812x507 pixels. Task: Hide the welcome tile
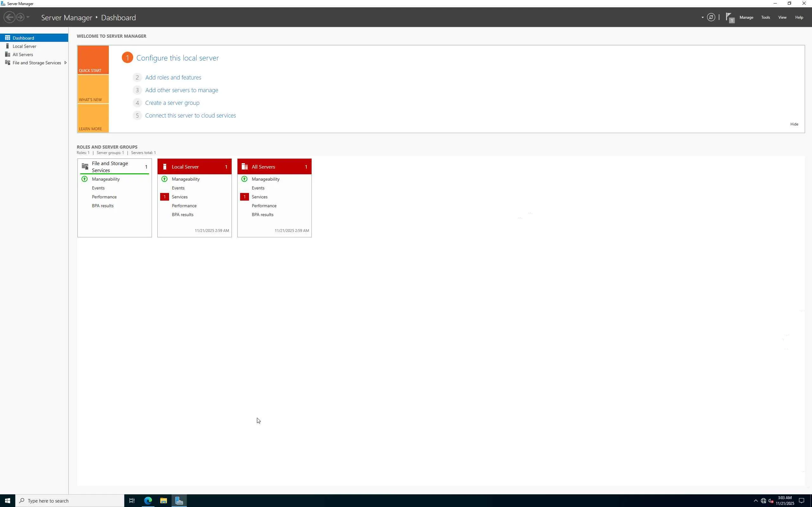coord(794,124)
